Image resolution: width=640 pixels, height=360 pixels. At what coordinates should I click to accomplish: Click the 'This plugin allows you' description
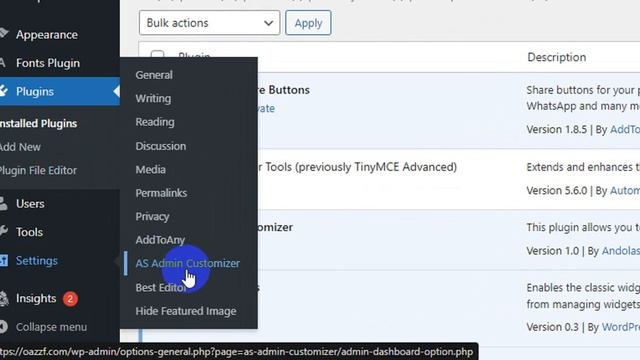pos(583,227)
